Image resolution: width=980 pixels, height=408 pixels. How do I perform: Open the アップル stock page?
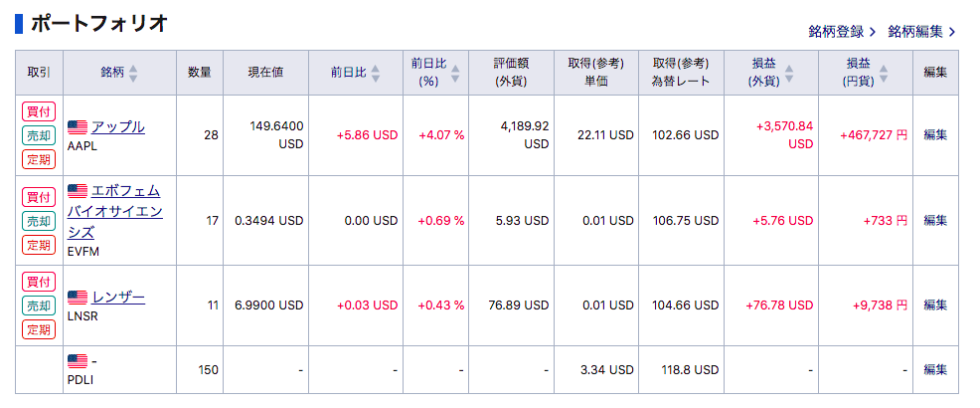coord(118,127)
